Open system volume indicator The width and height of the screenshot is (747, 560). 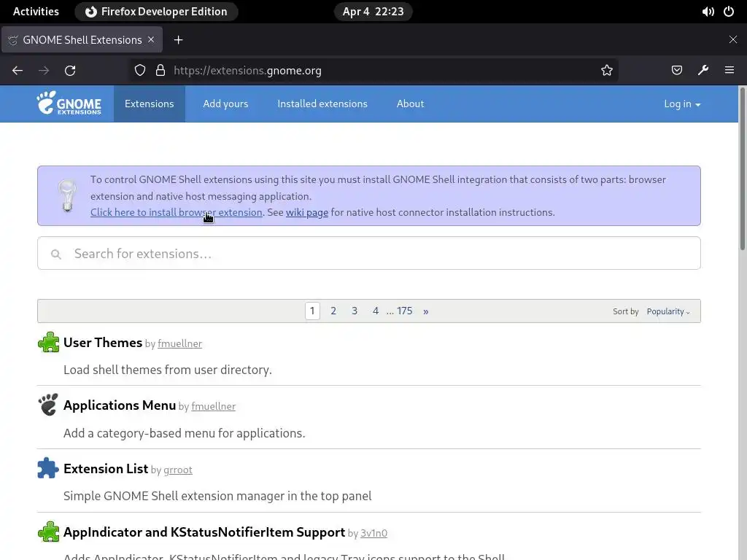point(708,12)
